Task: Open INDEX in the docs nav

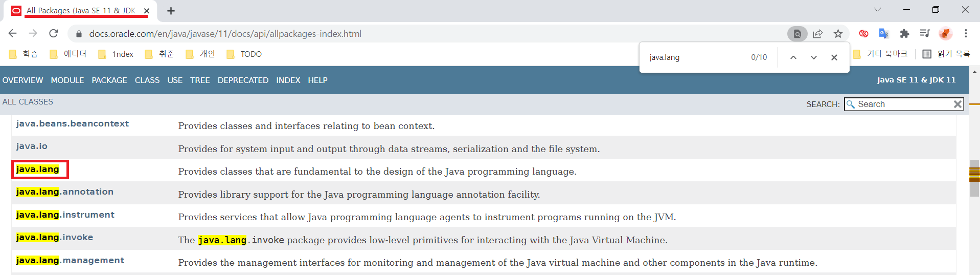Action: pyautogui.click(x=288, y=80)
